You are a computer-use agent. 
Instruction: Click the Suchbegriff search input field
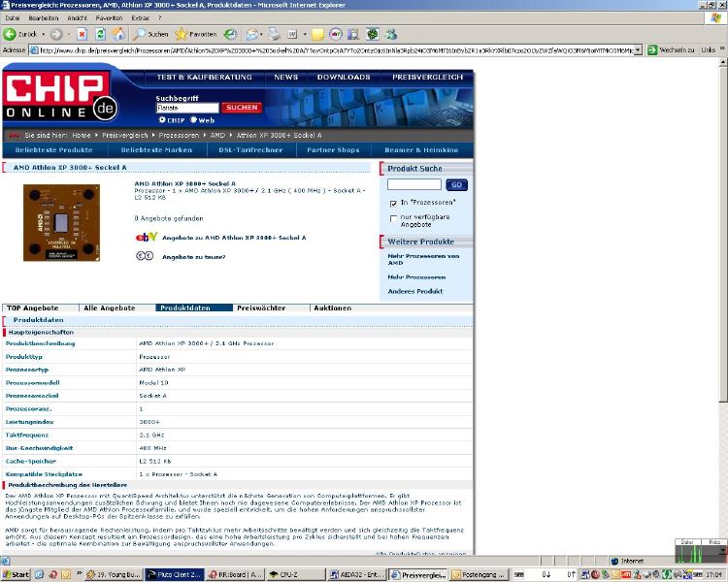(187, 108)
